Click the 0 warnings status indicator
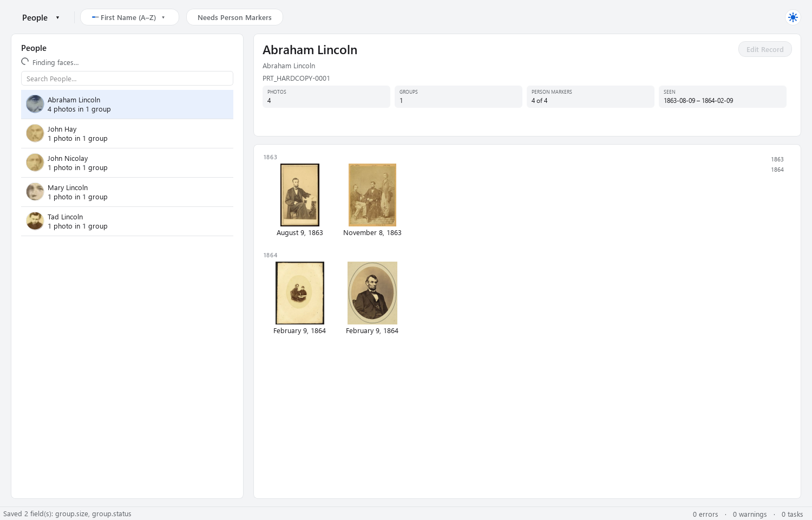This screenshot has height=520, width=812. point(750,514)
